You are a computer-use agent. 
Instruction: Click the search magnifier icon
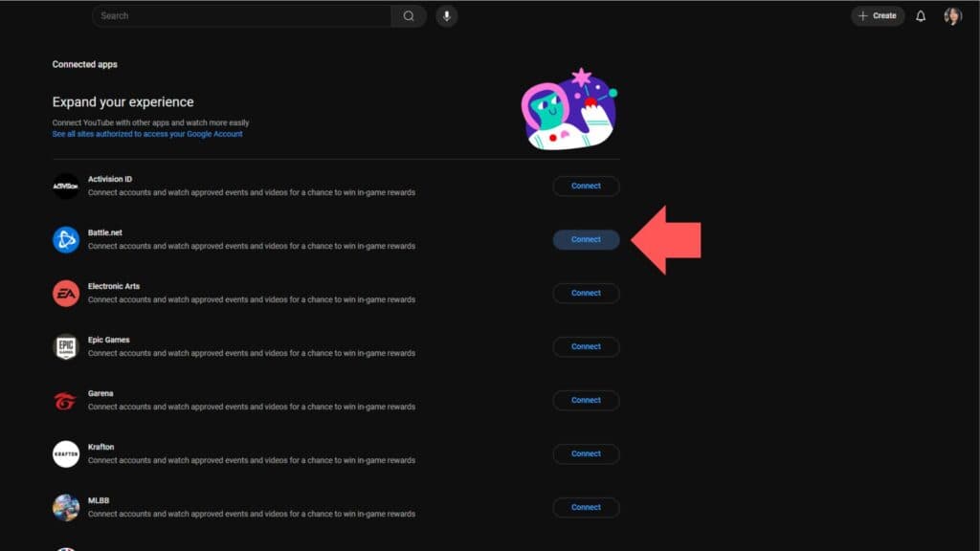409,15
